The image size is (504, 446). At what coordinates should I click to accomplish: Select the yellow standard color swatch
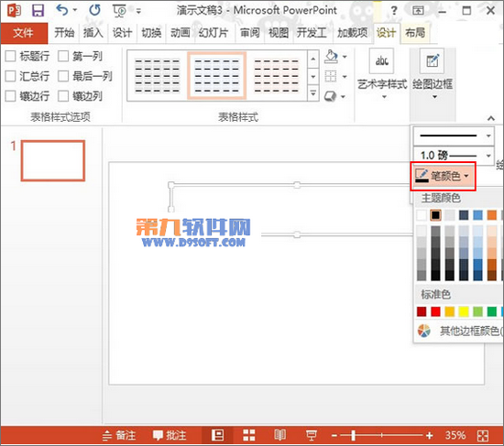point(464,311)
